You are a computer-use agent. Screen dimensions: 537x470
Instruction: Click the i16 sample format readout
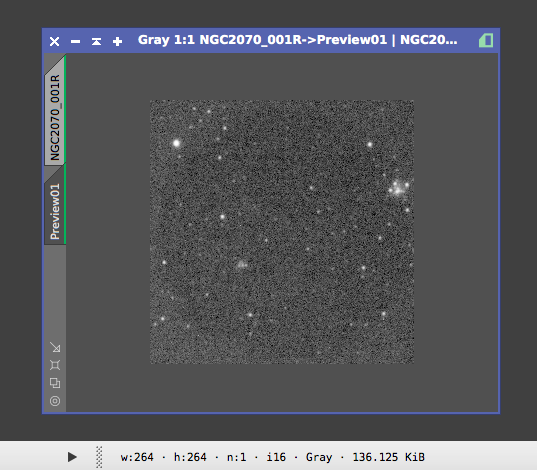coord(276,457)
